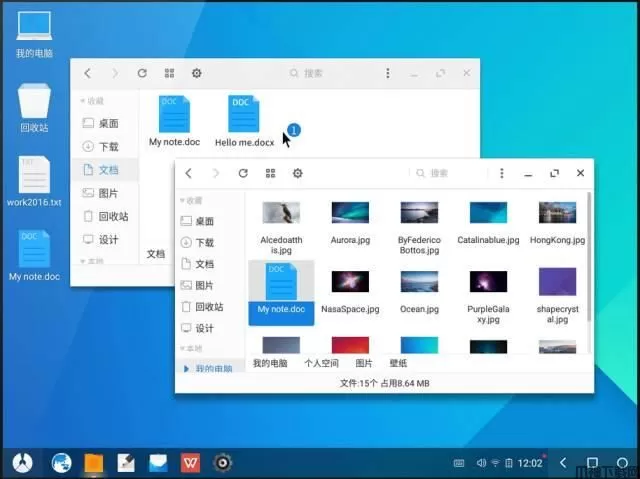Image resolution: width=640 pixels, height=479 pixels.
Task: Open the 回收站 recycle bin desktop icon
Action: click(32, 103)
